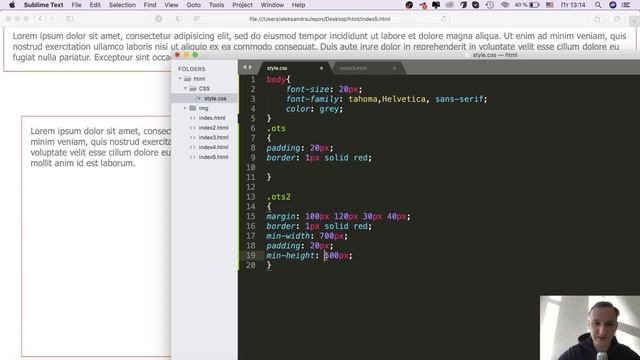Toggle the Safari sidebar button
Screen dimensions: 640x360
point(70,19)
